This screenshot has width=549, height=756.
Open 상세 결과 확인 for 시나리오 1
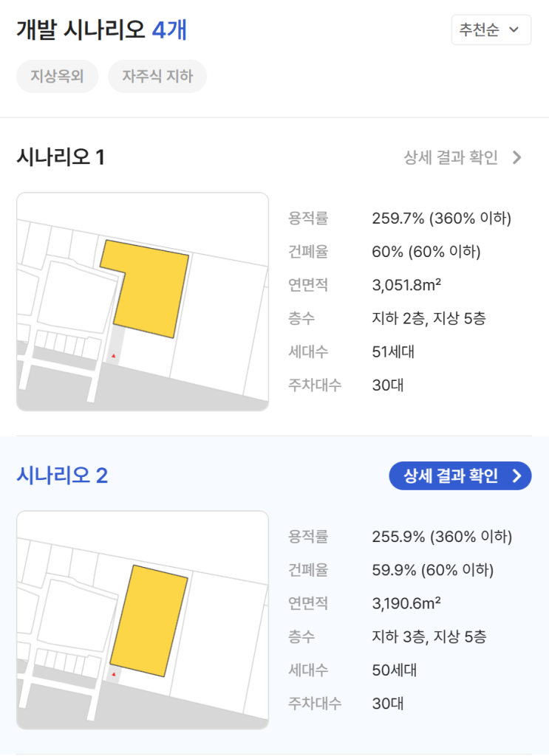(463, 158)
